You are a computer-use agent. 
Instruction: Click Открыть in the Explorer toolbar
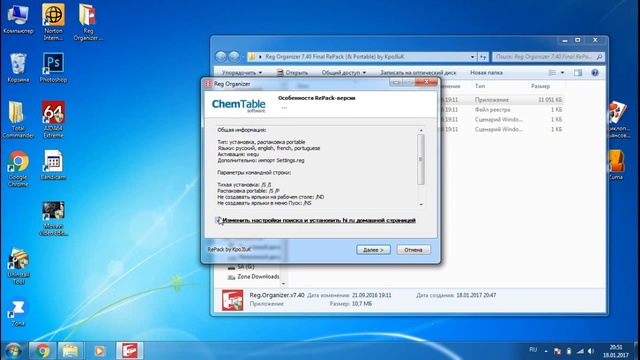coord(292,73)
